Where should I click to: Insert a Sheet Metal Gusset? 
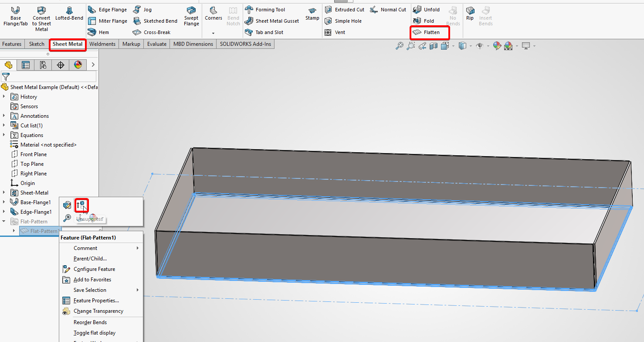coord(272,21)
